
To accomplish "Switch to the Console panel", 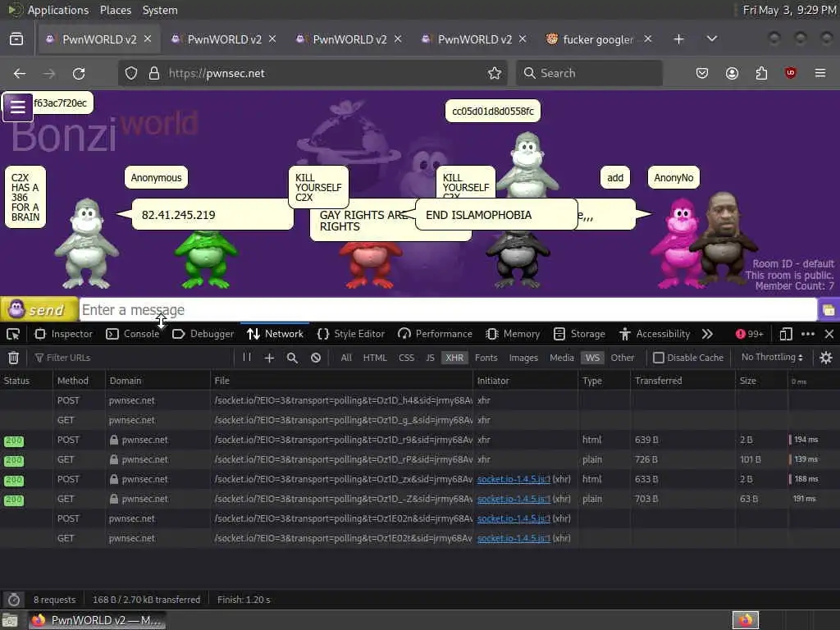I will (x=133, y=335).
